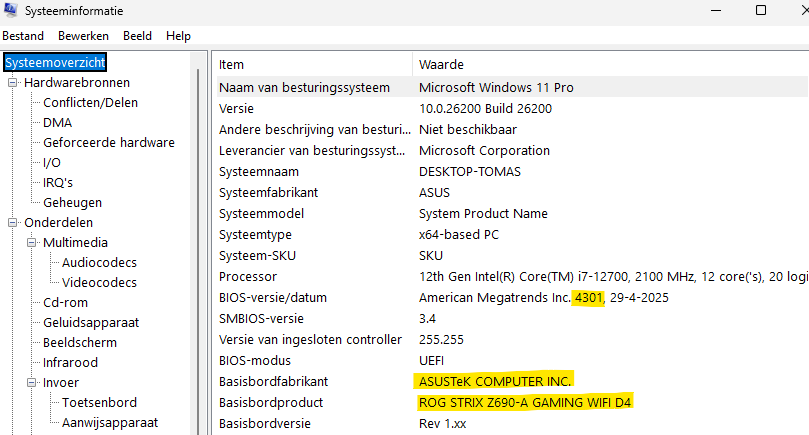Select Conflicten/Delen tree item

point(90,103)
